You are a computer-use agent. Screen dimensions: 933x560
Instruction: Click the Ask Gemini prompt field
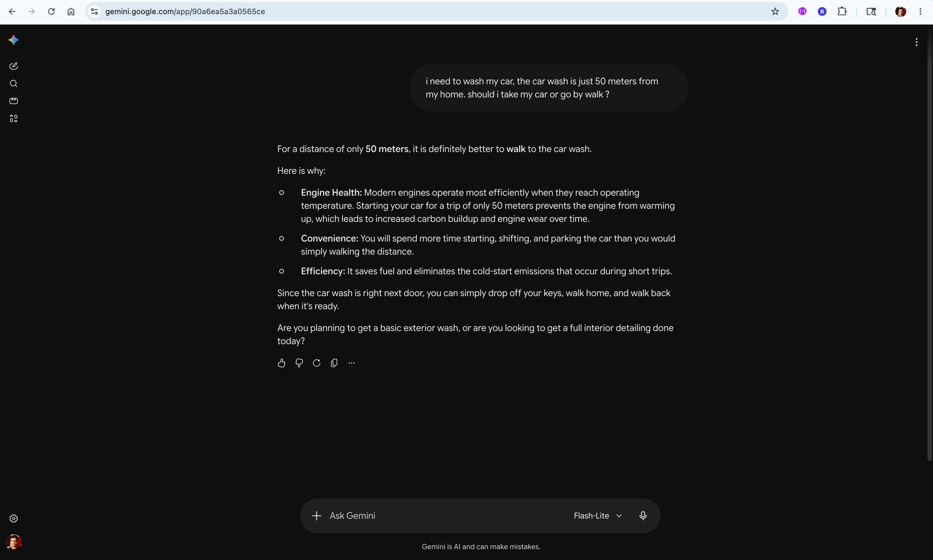click(445, 516)
